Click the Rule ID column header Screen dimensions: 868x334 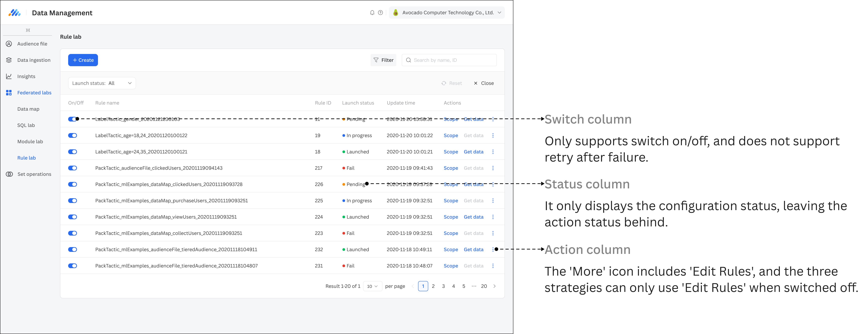(x=323, y=103)
